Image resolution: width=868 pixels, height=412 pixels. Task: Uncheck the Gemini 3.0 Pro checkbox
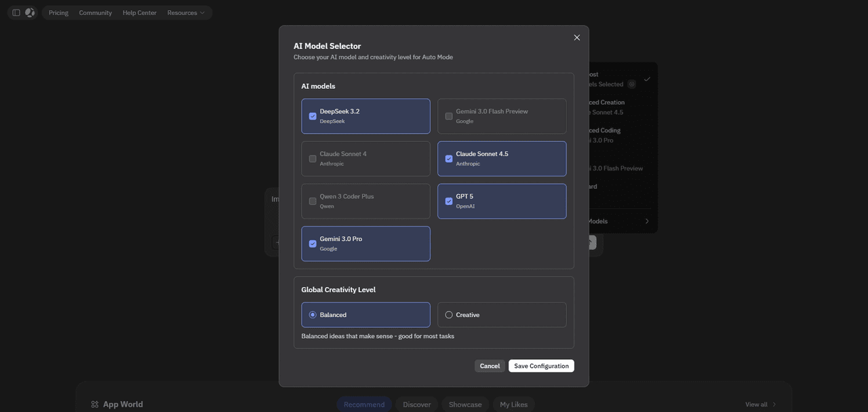313,244
